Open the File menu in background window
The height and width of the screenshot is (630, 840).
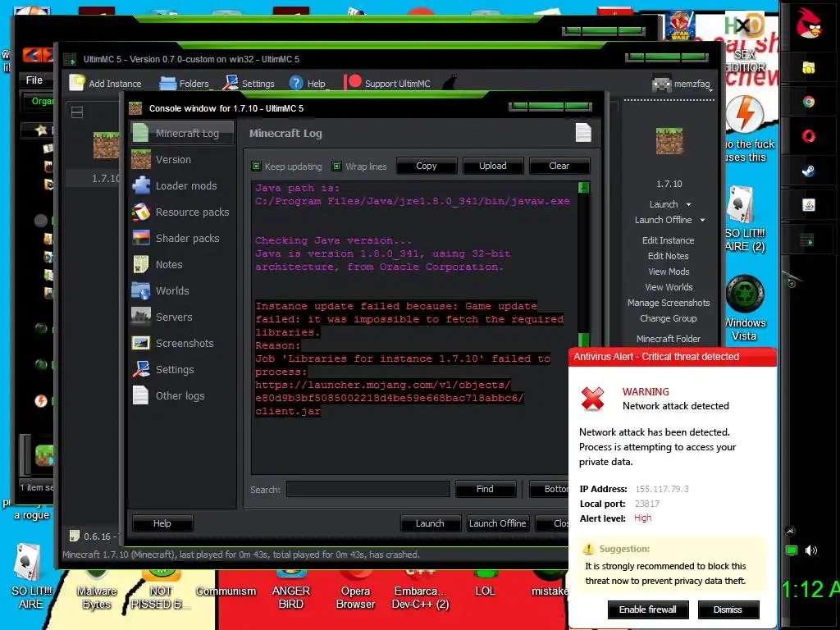34,80
